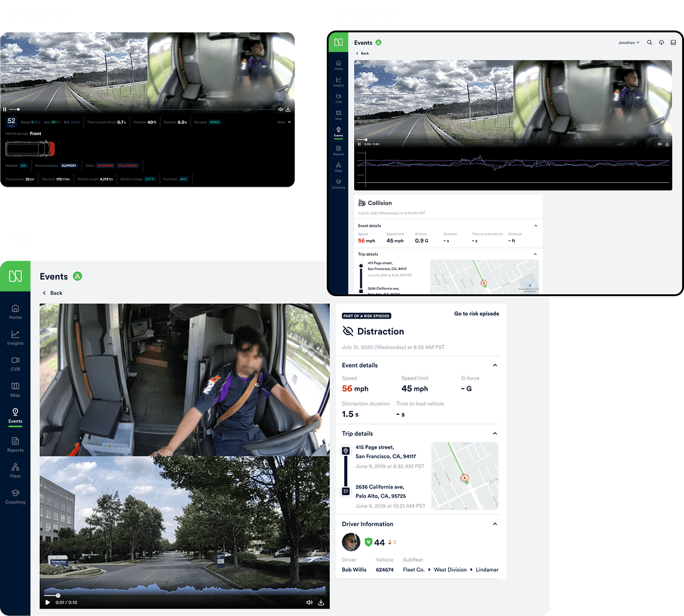Click green badge beside Events in Distraction window

pyautogui.click(x=77, y=276)
